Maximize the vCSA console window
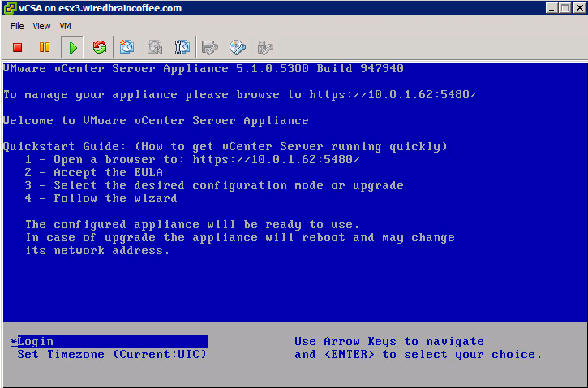This screenshot has width=588, height=388. tap(564, 8)
